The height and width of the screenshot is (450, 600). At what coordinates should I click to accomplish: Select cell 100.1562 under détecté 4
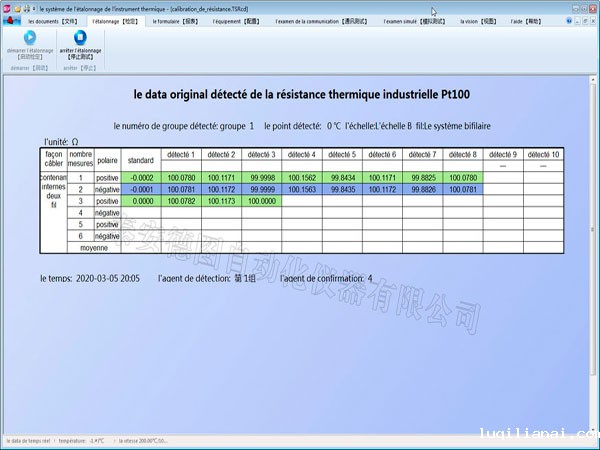point(302,178)
